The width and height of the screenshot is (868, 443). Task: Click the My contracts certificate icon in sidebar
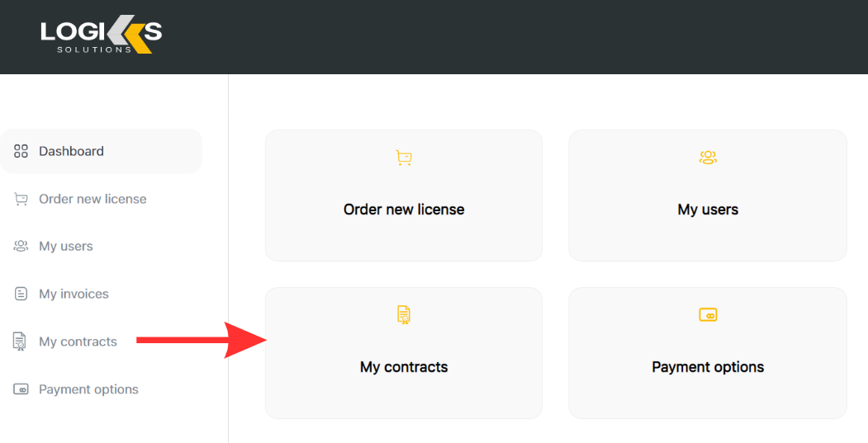[x=20, y=342]
